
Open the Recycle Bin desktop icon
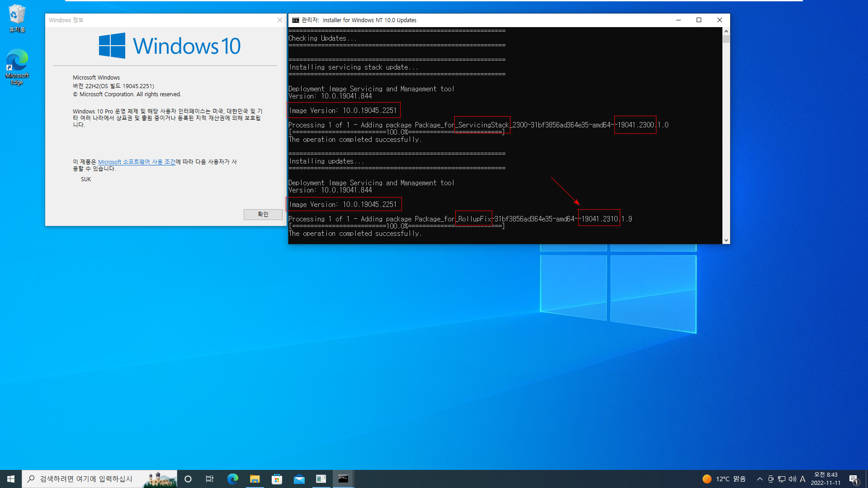[x=17, y=19]
